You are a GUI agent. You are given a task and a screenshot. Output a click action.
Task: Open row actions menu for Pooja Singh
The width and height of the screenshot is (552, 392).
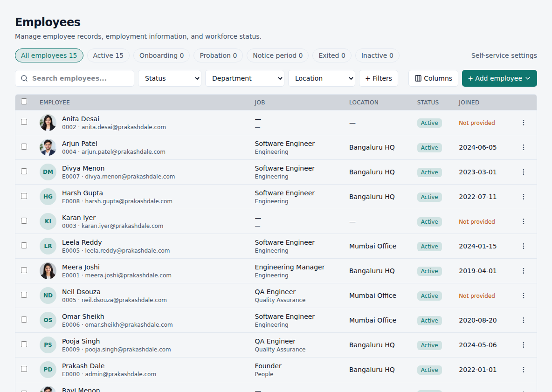pyautogui.click(x=524, y=345)
